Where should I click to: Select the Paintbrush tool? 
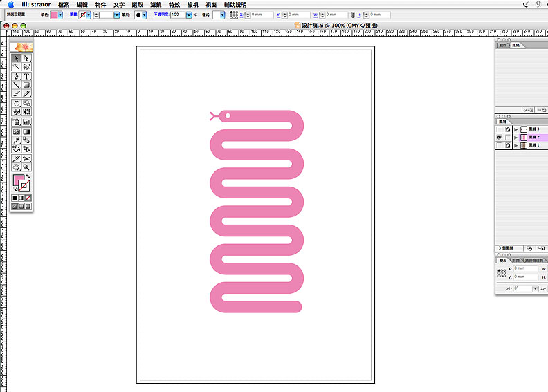[16, 93]
